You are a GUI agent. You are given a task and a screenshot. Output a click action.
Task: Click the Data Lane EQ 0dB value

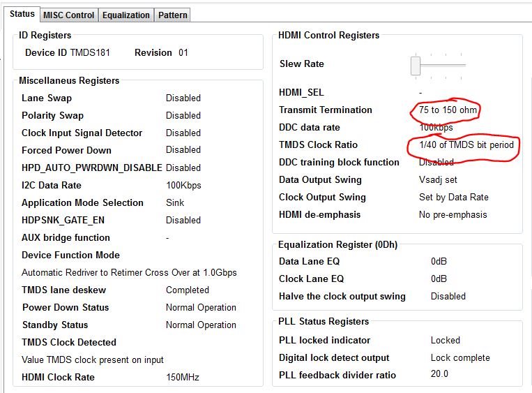click(439, 262)
